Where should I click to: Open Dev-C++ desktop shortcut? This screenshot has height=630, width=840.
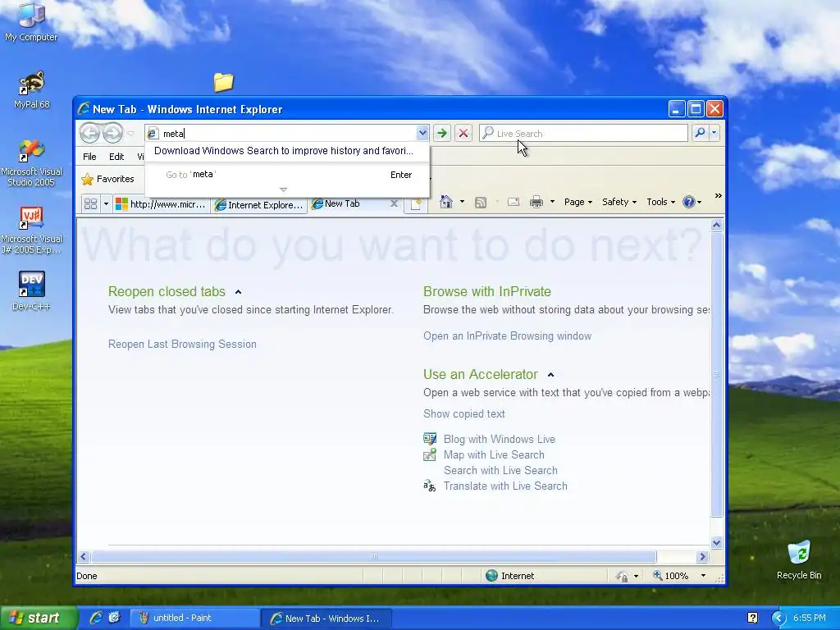(x=31, y=291)
